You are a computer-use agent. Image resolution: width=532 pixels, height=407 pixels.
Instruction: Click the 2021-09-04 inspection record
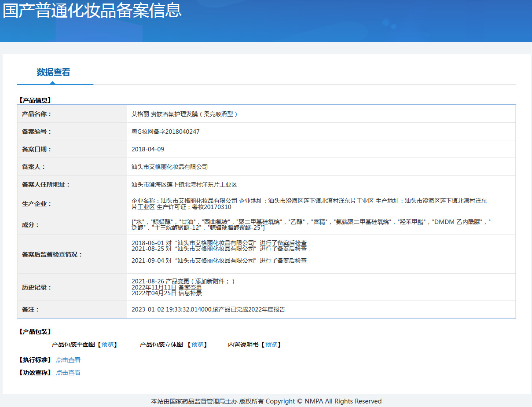(219, 260)
